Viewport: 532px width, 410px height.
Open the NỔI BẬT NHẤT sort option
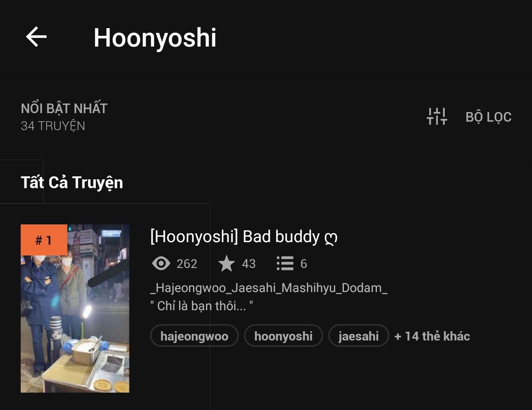[x=64, y=108]
